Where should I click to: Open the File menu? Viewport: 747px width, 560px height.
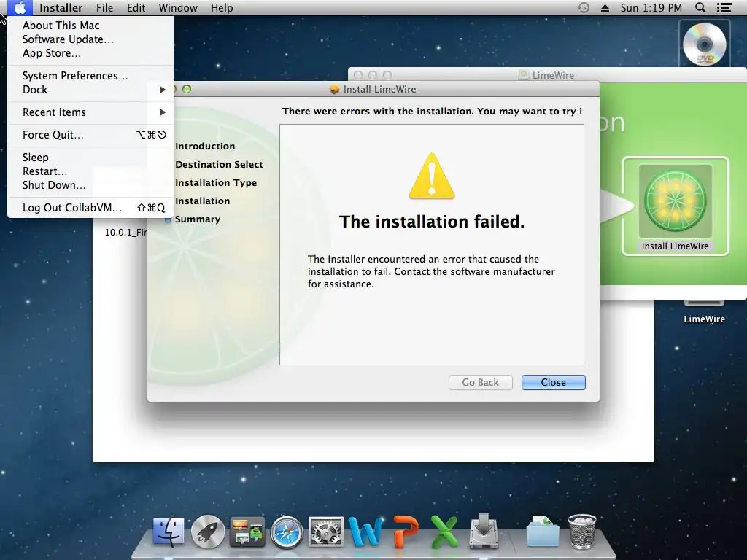pyautogui.click(x=104, y=7)
